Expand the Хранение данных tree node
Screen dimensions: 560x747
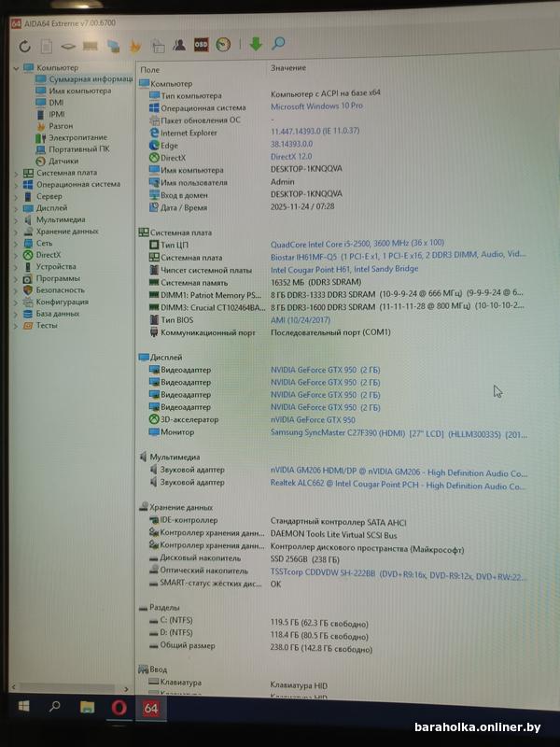pyautogui.click(x=16, y=232)
